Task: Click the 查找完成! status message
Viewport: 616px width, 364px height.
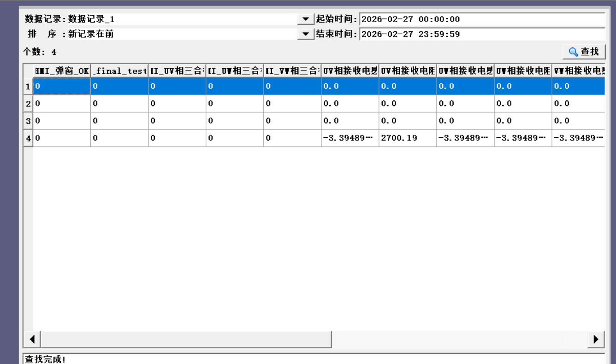Action: pos(45,359)
